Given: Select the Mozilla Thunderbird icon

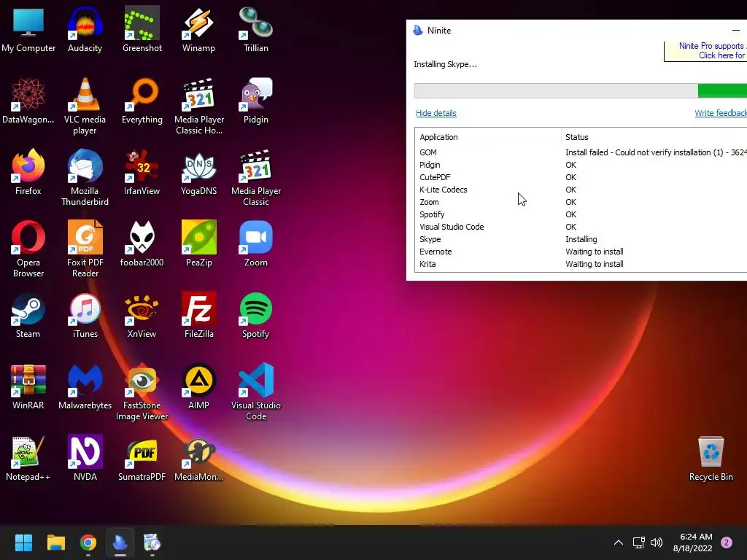Looking at the screenshot, I should point(85,178).
